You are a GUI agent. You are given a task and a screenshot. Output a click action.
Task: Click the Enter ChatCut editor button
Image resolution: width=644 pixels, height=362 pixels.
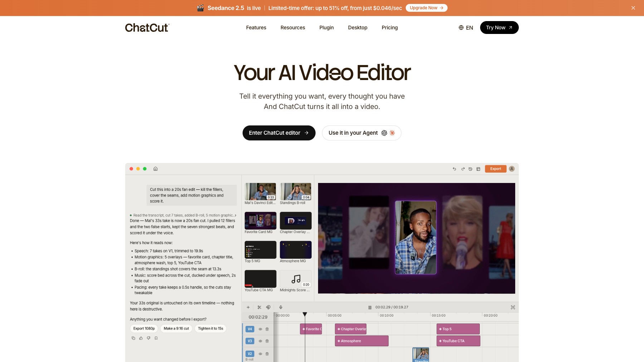[x=279, y=133]
